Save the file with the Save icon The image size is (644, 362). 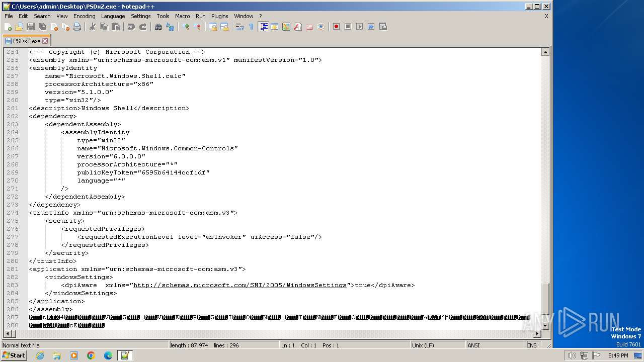(x=31, y=27)
